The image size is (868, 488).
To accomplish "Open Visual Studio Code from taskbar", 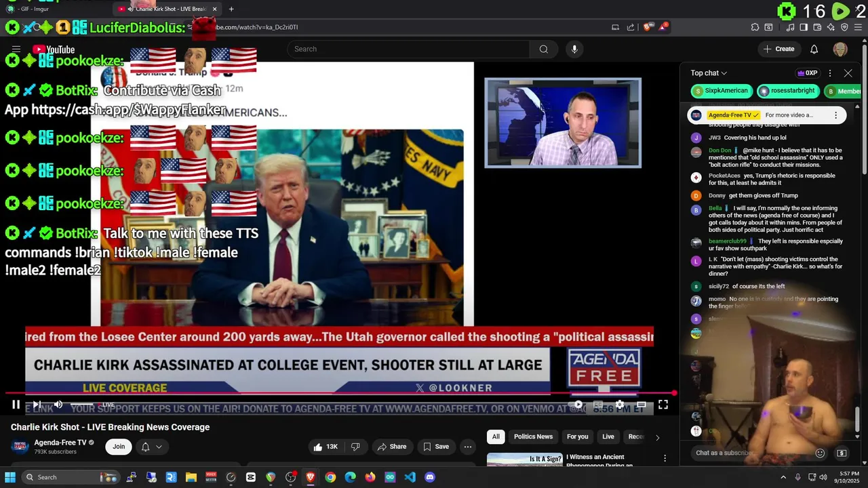I will point(410,477).
